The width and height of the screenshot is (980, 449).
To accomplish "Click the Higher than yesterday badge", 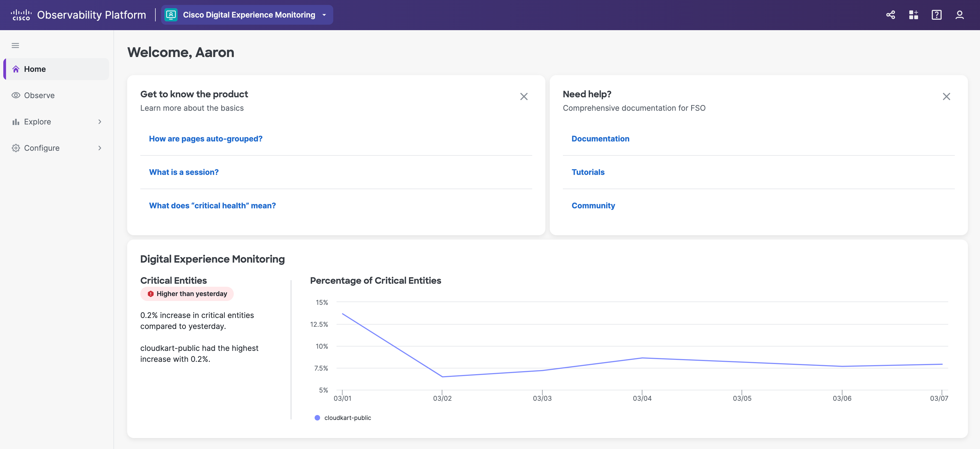I will 187,294.
